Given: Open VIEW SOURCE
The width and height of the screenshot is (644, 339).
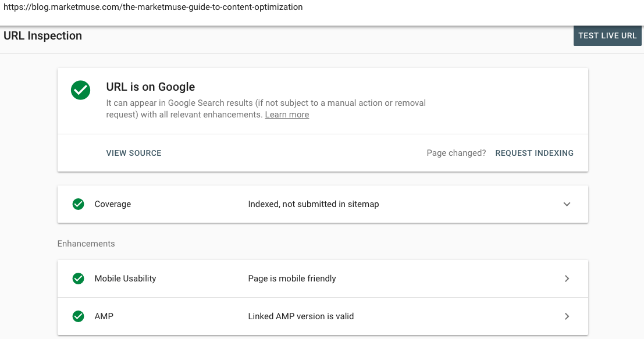Looking at the screenshot, I should point(134,153).
